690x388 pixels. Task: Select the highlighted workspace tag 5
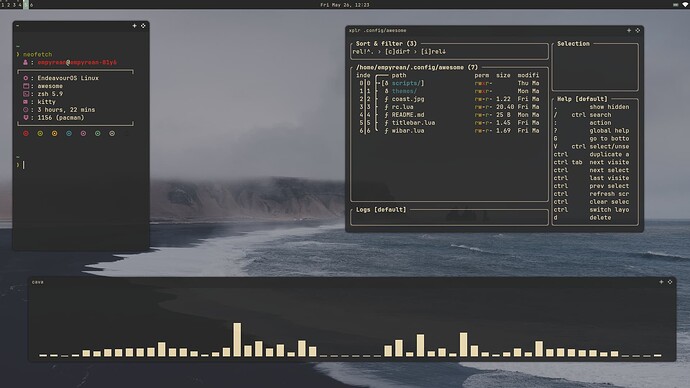click(x=26, y=4)
